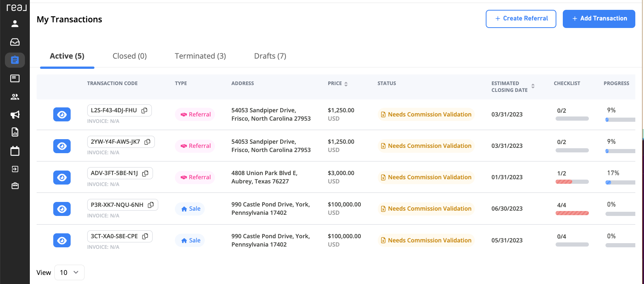The width and height of the screenshot is (644, 284).
Task: Open the briefcase icon in sidebar
Action: coord(15,186)
